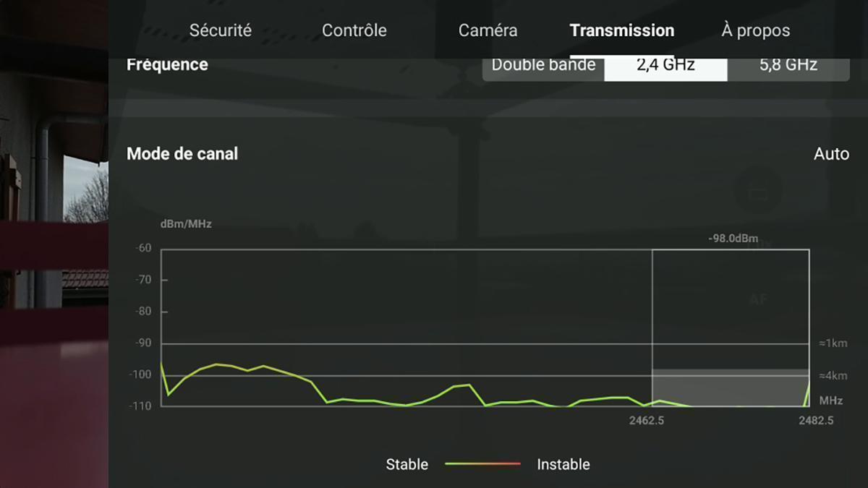
Task: Click the Fréquence label
Action: 167,64
